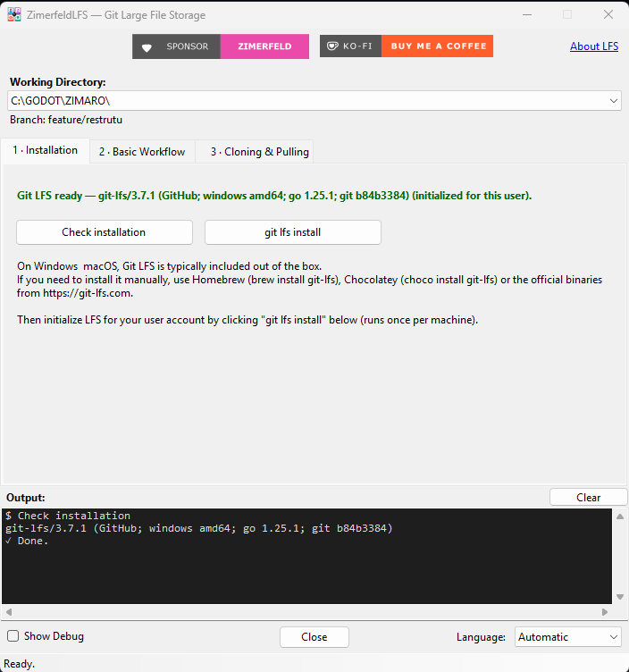This screenshot has width=629, height=672.
Task: Switch to the 2 · Basic Workflow tab
Action: tap(142, 152)
